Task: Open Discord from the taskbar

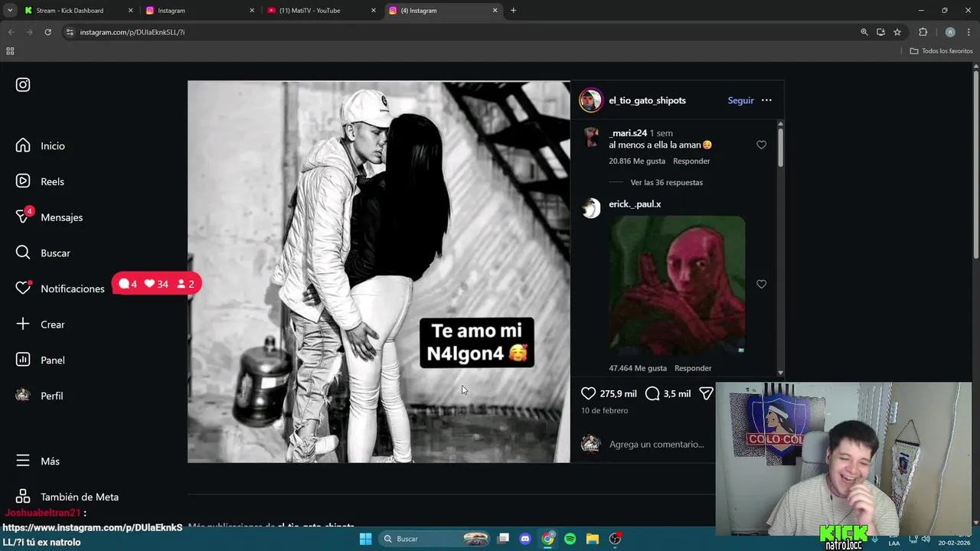Action: pyautogui.click(x=525, y=539)
